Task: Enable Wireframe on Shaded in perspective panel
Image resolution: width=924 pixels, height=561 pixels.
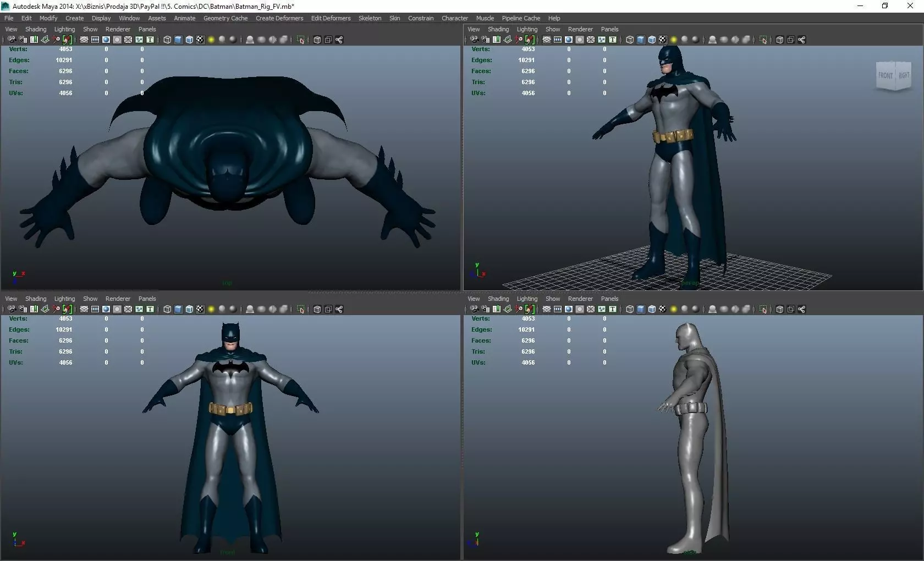Action: click(652, 40)
